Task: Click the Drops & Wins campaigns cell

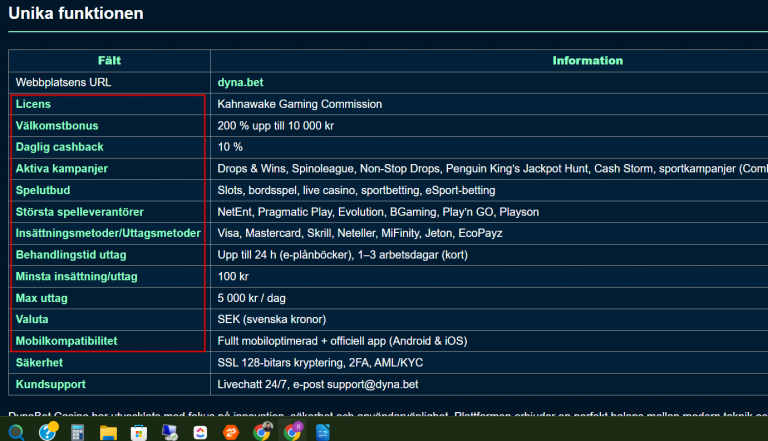Action: (x=492, y=169)
